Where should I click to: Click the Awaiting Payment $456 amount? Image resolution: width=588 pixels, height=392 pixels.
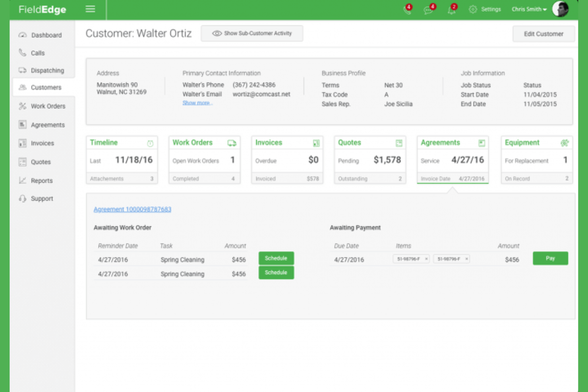[512, 260]
